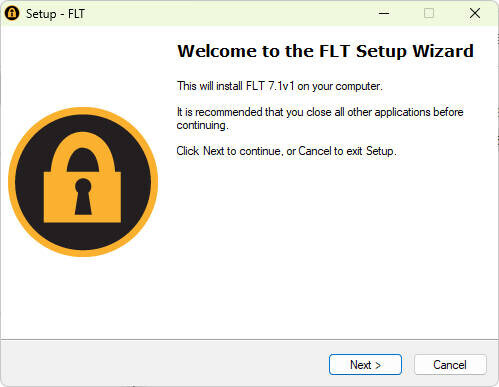Click the 'Click Next to continue' instruction text
This screenshot has width=499, height=387.
[x=286, y=151]
